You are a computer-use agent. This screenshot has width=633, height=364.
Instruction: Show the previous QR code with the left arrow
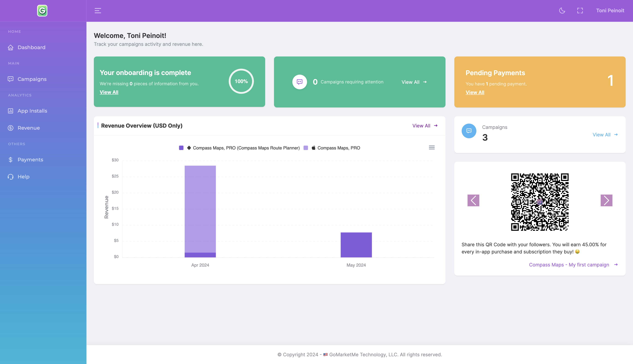[473, 200]
